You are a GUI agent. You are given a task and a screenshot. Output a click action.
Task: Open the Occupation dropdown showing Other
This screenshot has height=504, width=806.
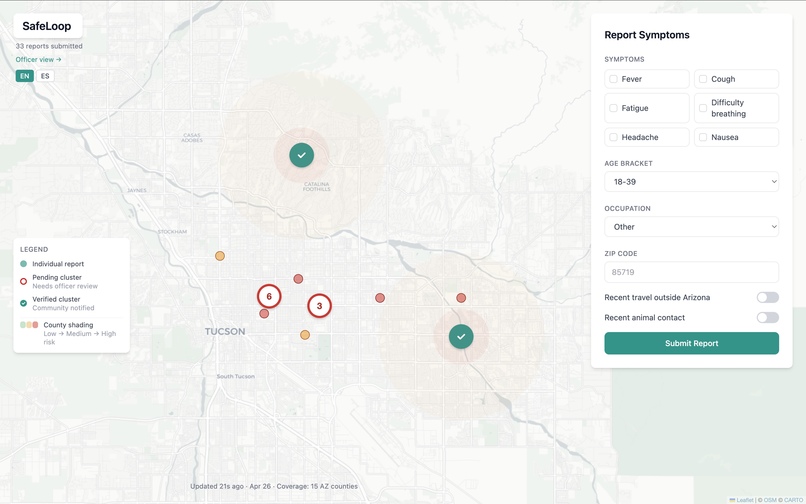691,227
